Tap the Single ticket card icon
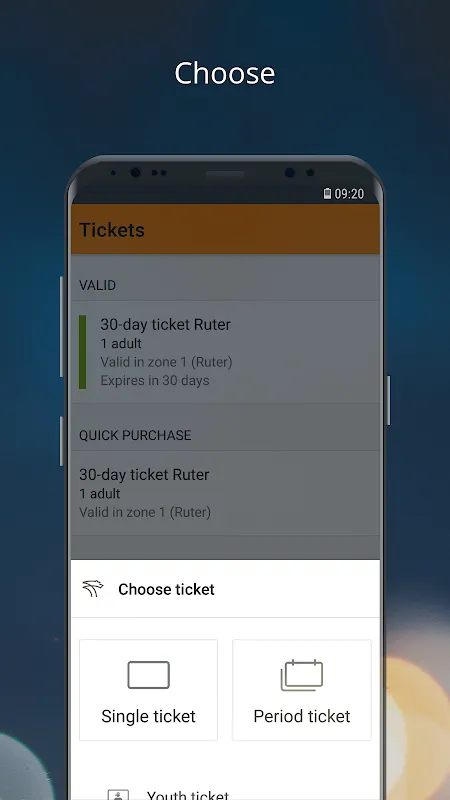 pyautogui.click(x=148, y=675)
